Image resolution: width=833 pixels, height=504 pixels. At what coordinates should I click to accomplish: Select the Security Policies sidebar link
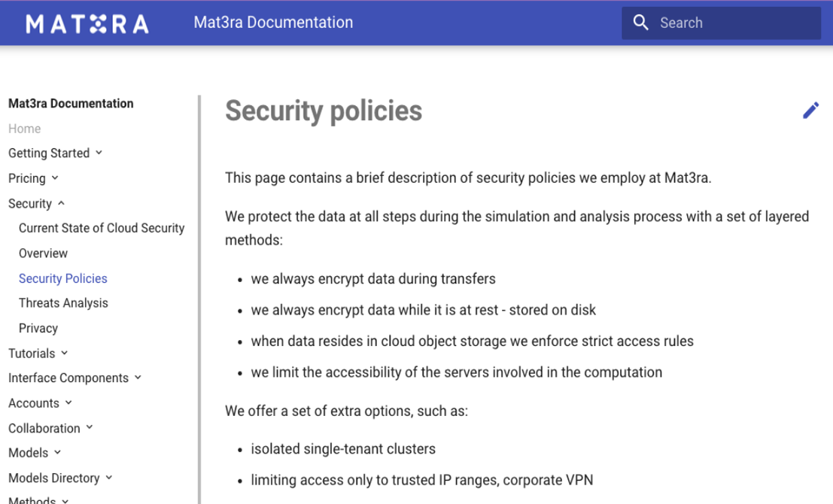point(62,278)
